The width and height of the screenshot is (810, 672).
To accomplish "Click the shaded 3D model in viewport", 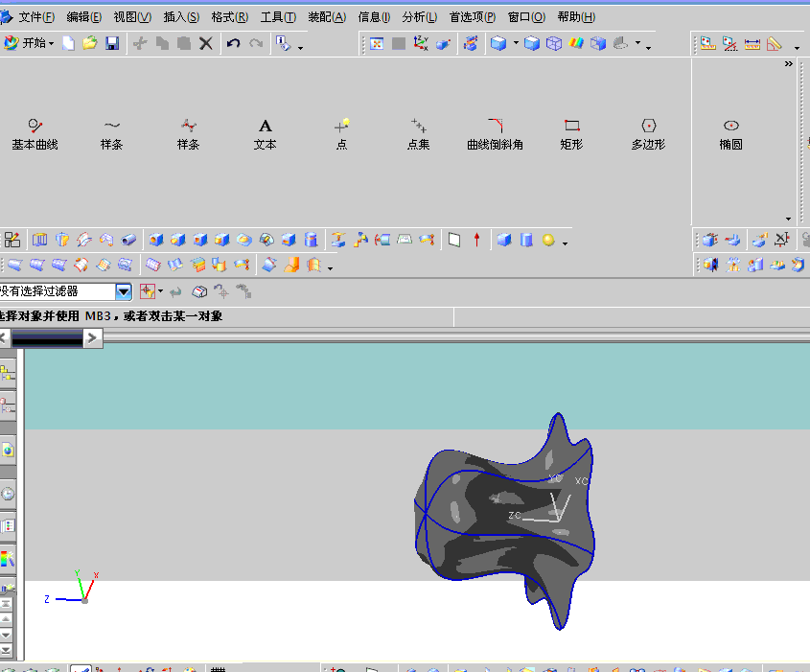I will [x=505, y=521].
